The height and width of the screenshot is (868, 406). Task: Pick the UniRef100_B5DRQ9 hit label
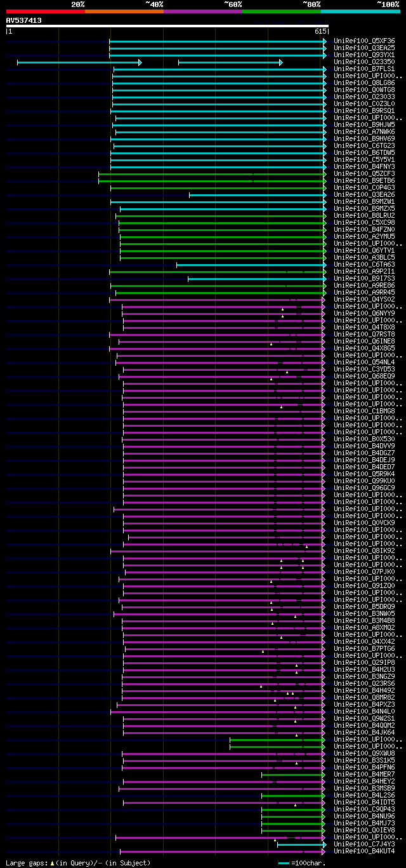[x=364, y=606]
